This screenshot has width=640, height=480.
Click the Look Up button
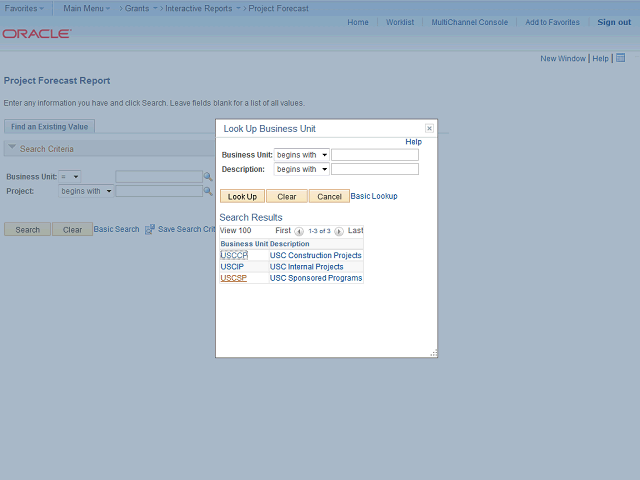tap(242, 196)
